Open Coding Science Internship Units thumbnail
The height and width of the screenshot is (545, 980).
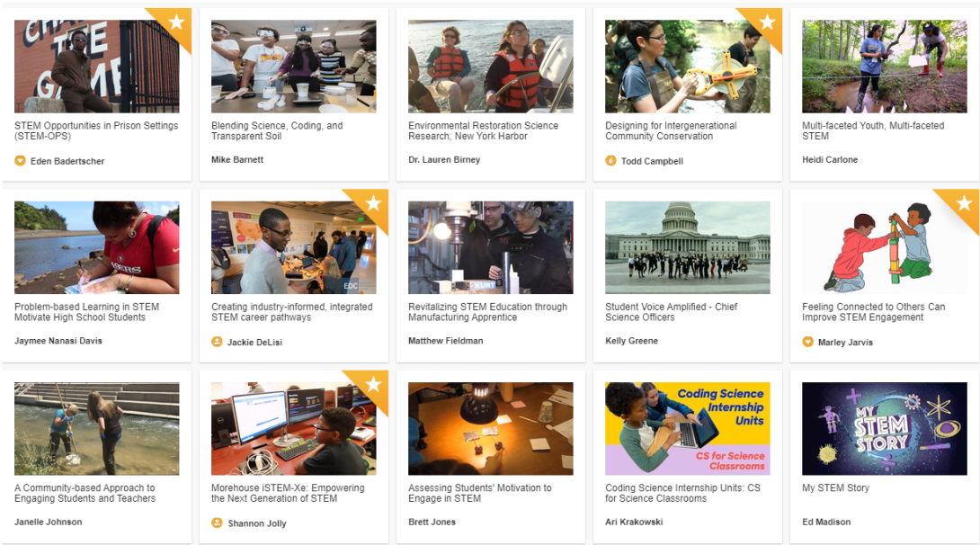point(688,429)
